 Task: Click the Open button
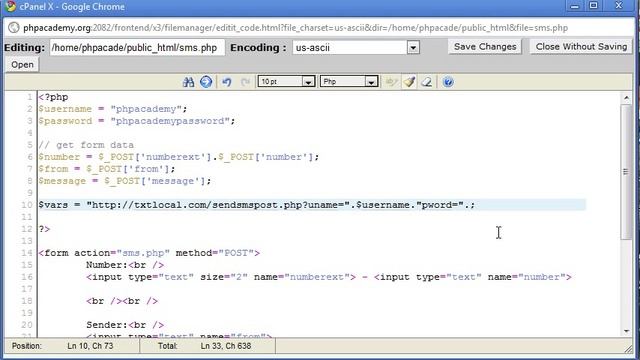pyautogui.click(x=22, y=64)
